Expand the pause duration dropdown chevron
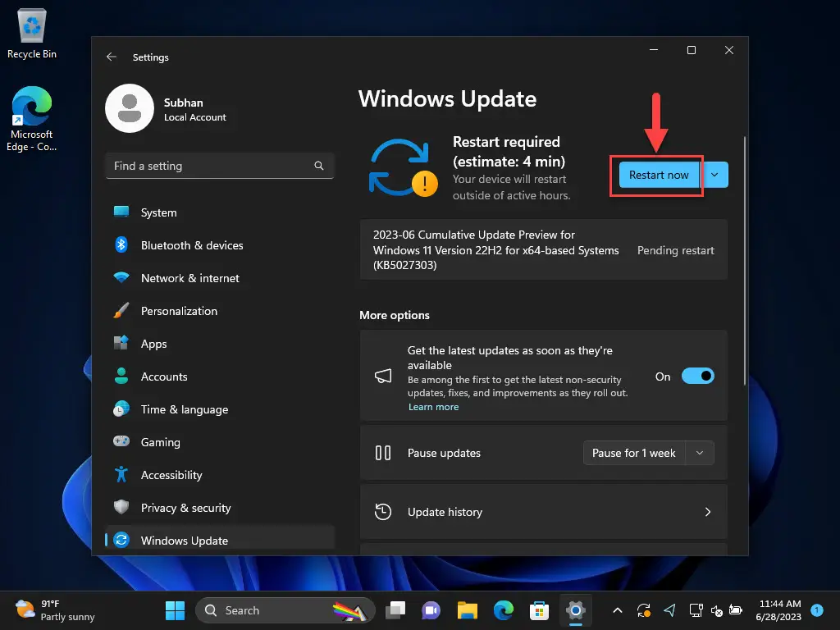 tap(700, 453)
